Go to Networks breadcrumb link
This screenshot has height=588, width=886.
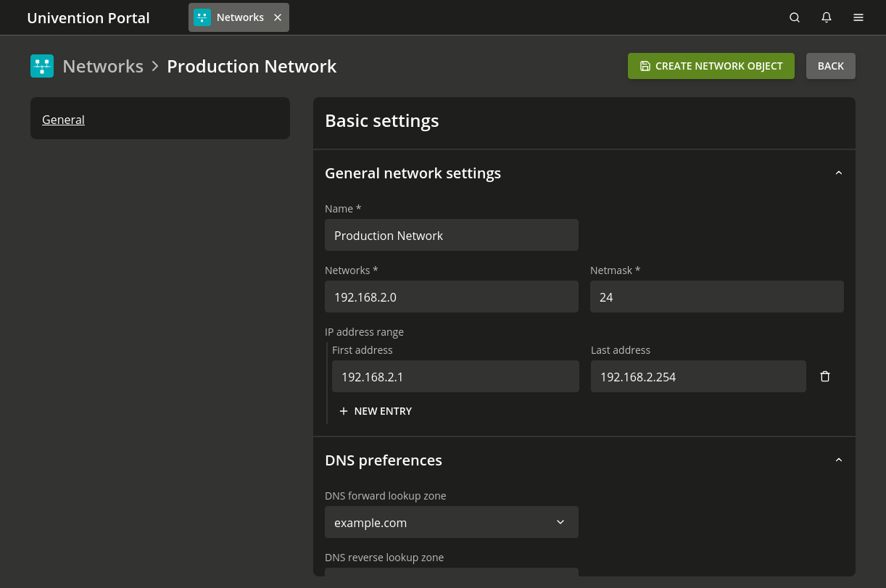point(103,66)
